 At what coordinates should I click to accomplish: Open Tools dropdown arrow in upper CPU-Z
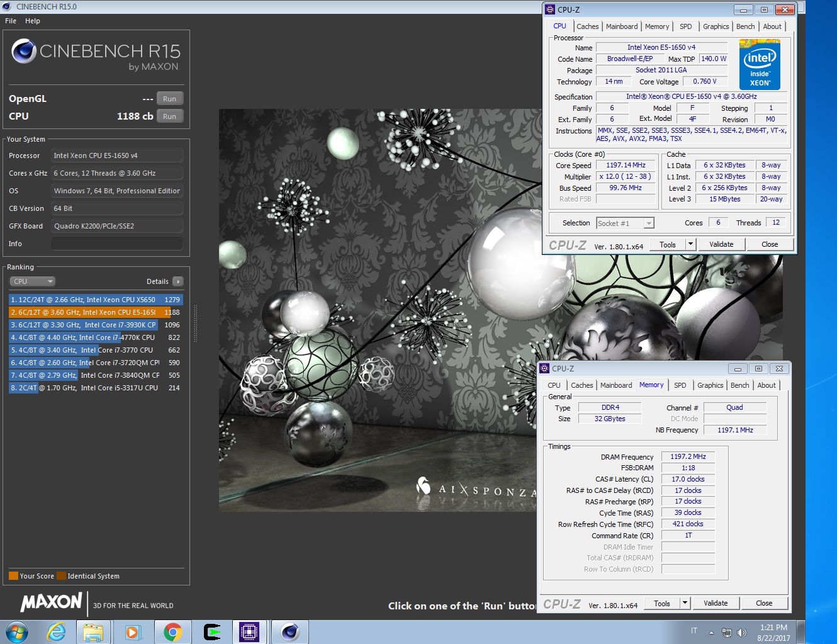point(690,244)
